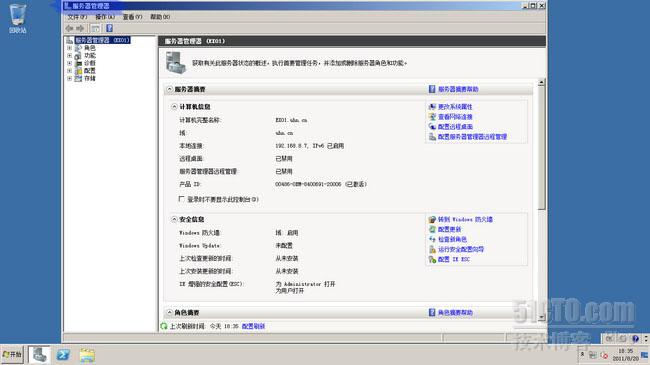
Task: Click the blue help icon in the toolbar
Action: [x=109, y=28]
